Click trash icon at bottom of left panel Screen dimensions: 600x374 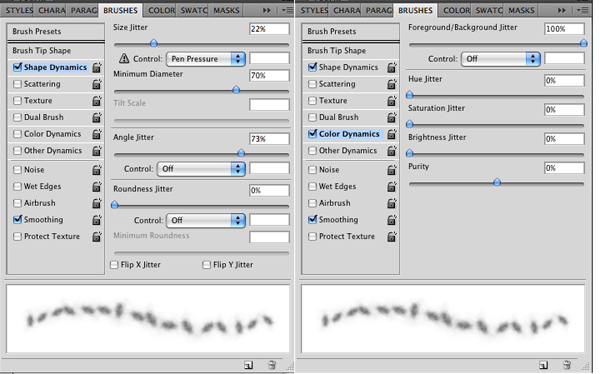(x=272, y=365)
